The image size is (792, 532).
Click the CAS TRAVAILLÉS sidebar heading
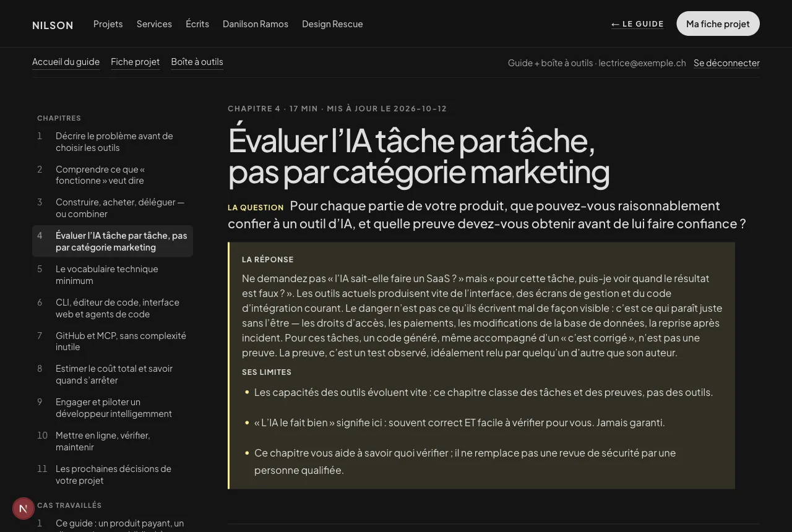click(69, 505)
